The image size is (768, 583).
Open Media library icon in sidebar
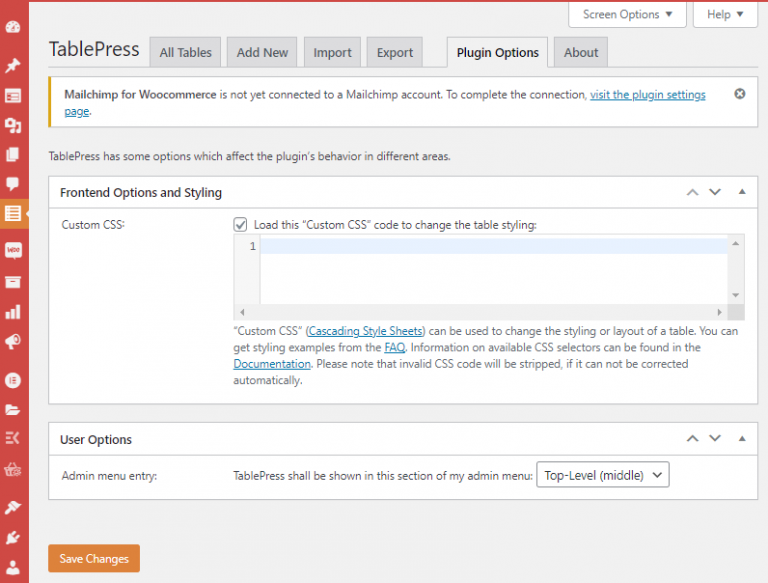(x=13, y=126)
